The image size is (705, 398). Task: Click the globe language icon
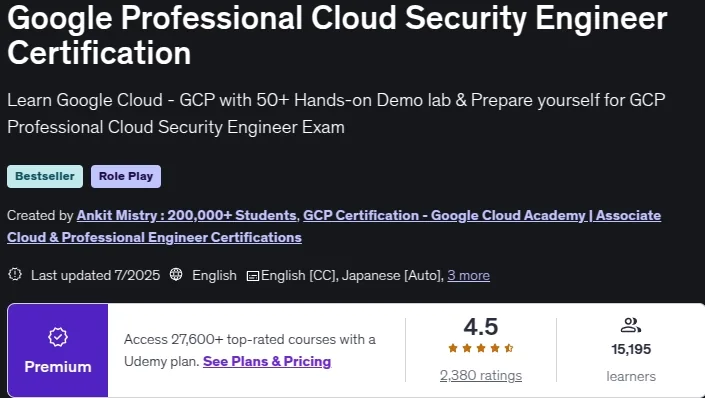[x=176, y=274]
